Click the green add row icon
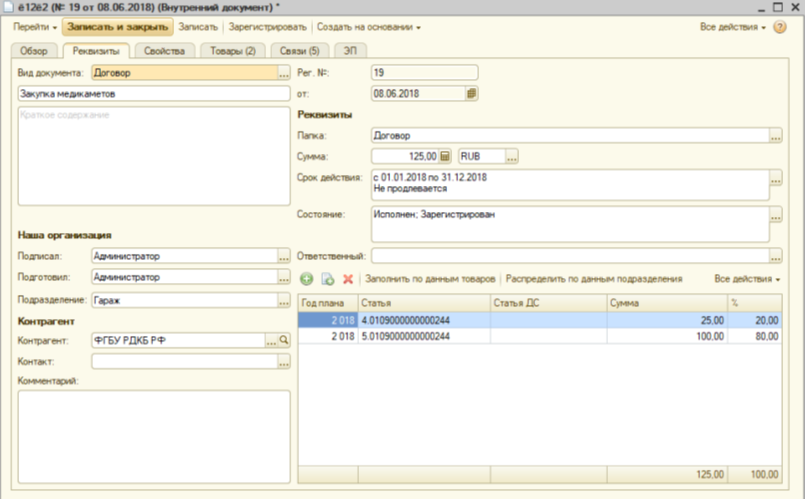The width and height of the screenshot is (805, 499). (307, 279)
